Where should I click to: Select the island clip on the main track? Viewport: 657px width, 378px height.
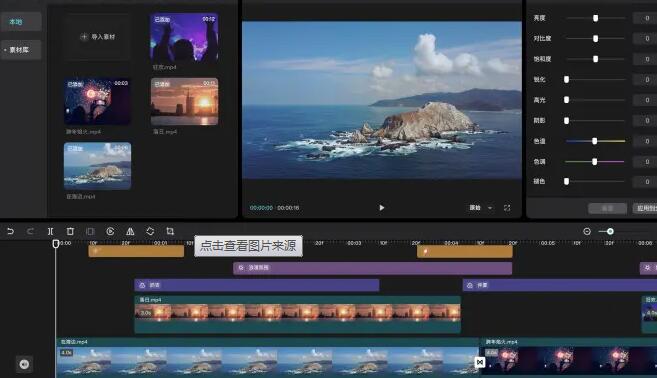pos(267,357)
